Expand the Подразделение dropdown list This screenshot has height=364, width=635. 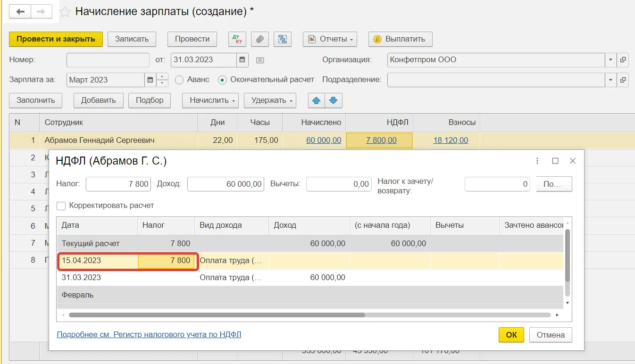pyautogui.click(x=611, y=80)
